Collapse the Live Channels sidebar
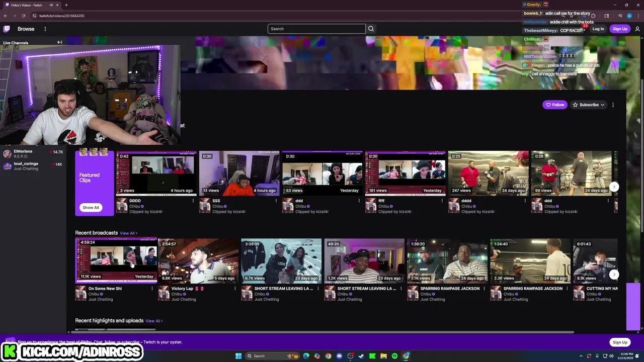Image resolution: width=644 pixels, height=362 pixels. click(x=59, y=42)
